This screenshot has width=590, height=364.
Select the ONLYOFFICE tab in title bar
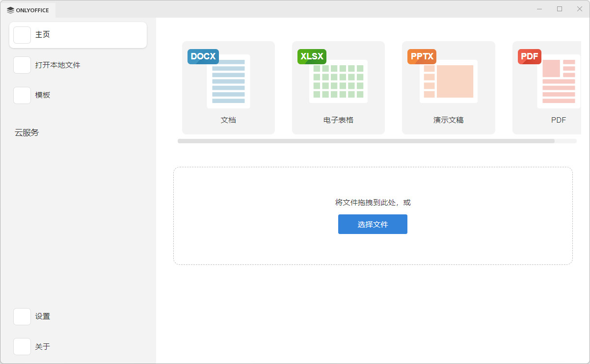tap(28, 10)
